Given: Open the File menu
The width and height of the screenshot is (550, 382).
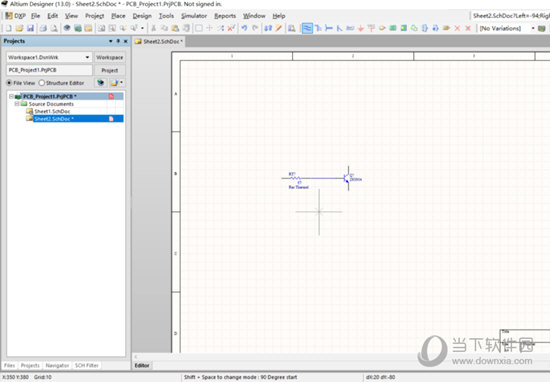Looking at the screenshot, I should coord(35,16).
